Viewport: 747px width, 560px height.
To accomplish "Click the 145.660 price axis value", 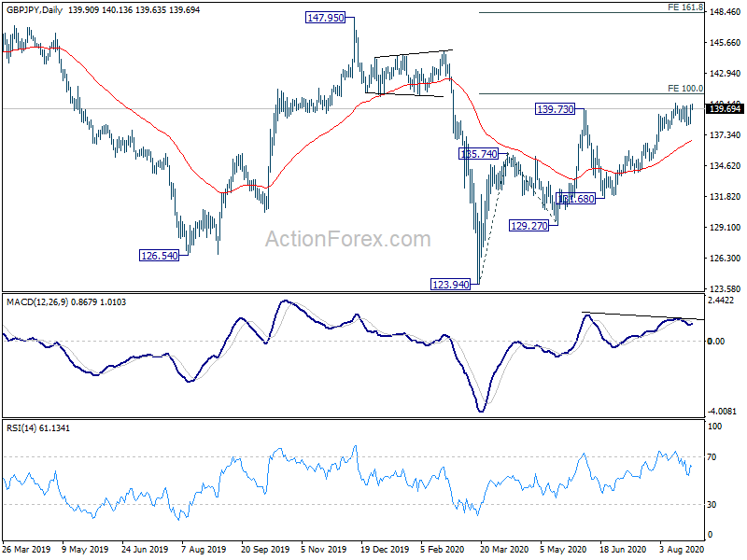I will (x=726, y=42).
